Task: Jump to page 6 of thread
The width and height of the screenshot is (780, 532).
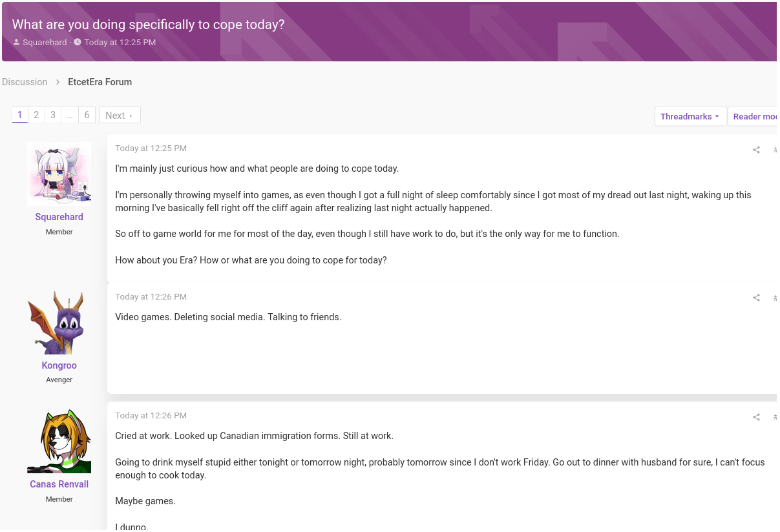Action: pyautogui.click(x=87, y=115)
